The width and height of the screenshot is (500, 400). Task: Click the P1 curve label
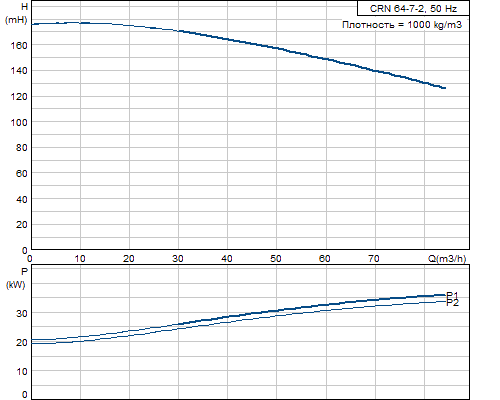pyautogui.click(x=452, y=295)
